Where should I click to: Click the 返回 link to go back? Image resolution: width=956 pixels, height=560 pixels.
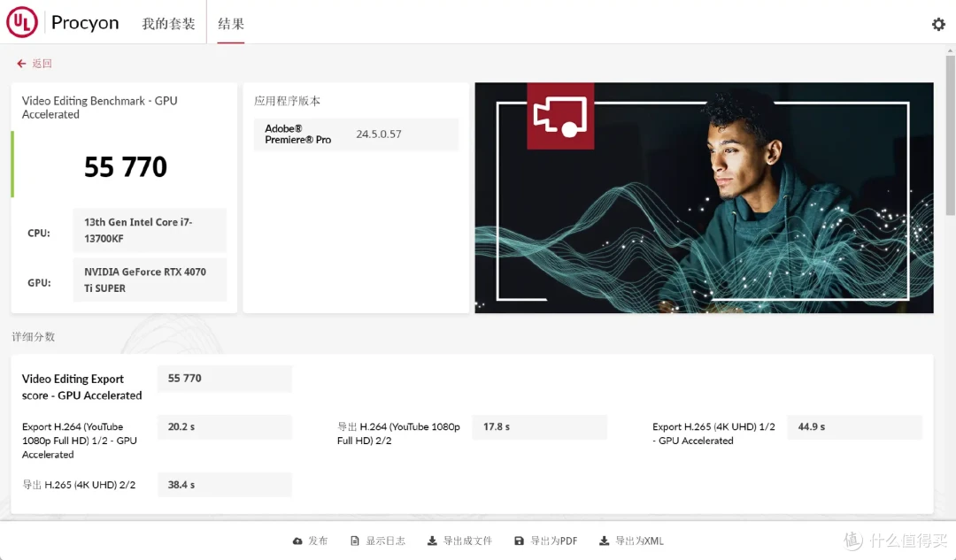click(40, 64)
